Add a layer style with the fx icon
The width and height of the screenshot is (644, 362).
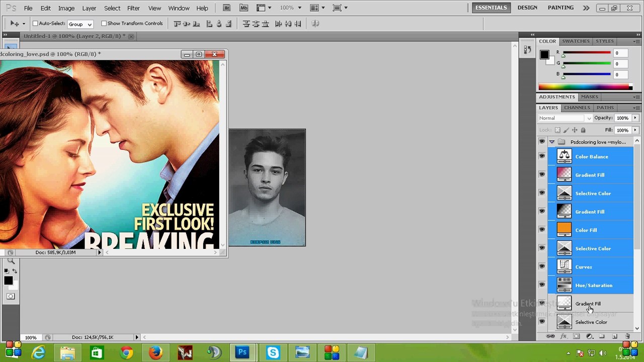tap(563, 336)
